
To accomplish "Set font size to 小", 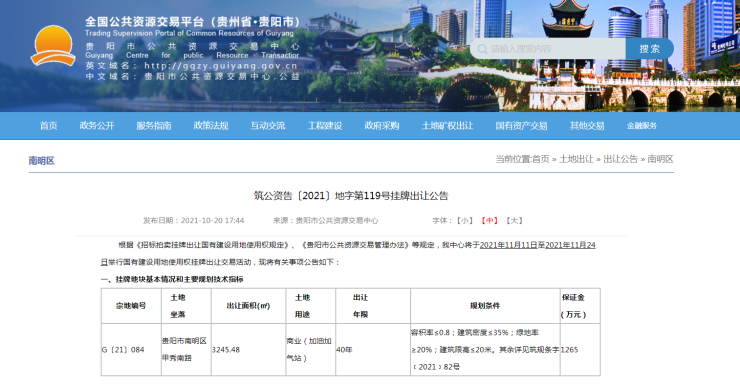I will coord(465,220).
